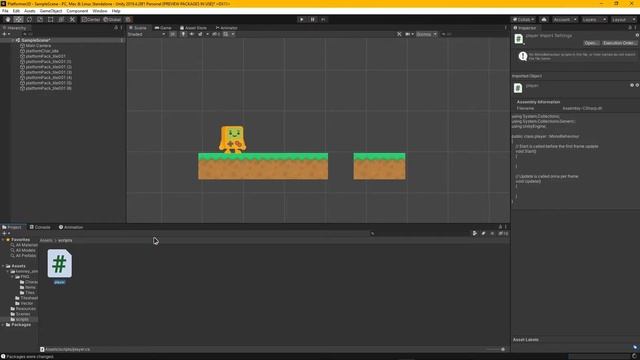The image size is (640, 360).
Task: Click the Step frame button
Action: tap(323, 20)
